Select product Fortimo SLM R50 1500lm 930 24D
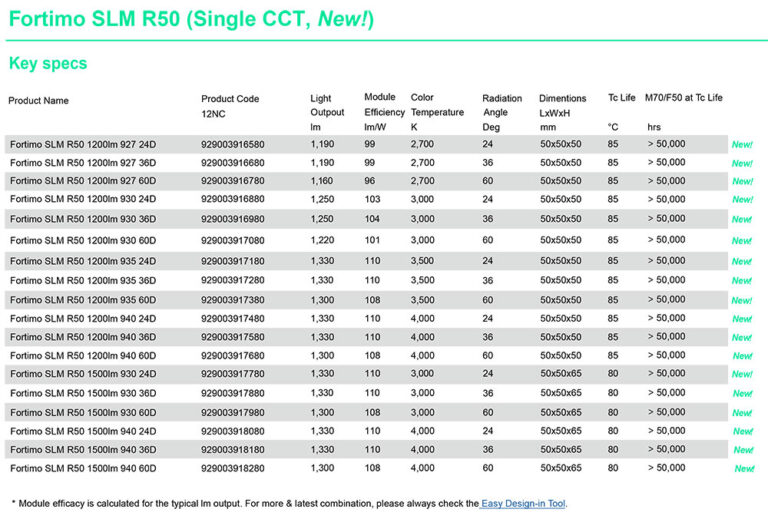The width and height of the screenshot is (768, 519). [x=83, y=374]
